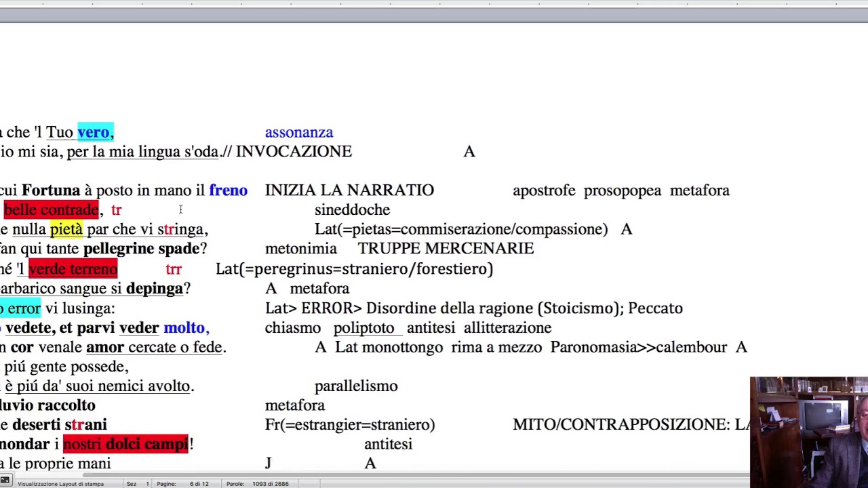Click the underlined phrase 'per la mia lingua s'oda'

tap(142, 151)
